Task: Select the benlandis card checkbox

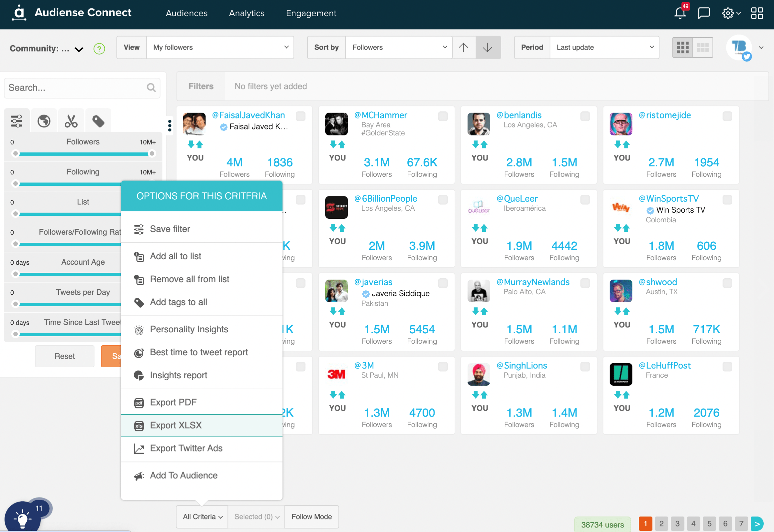Action: click(x=585, y=116)
